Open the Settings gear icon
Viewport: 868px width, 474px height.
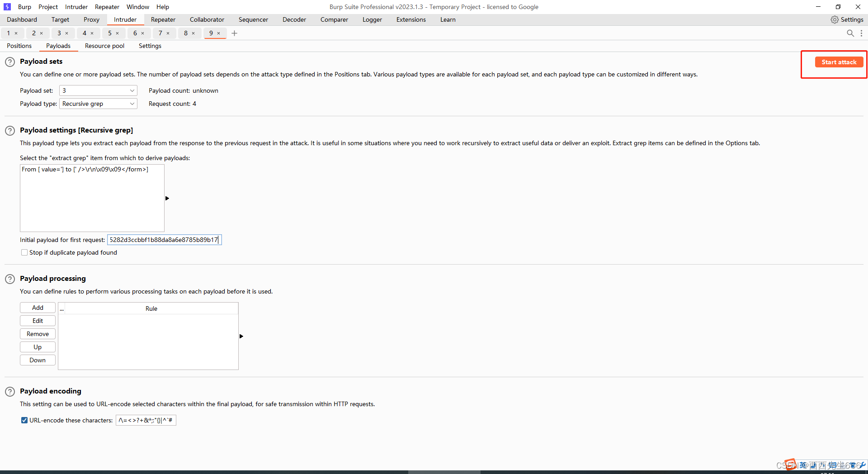pyautogui.click(x=835, y=19)
